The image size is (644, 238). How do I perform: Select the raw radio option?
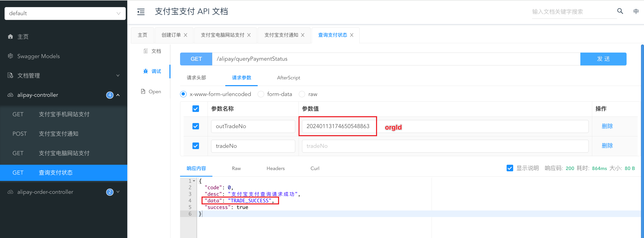302,94
